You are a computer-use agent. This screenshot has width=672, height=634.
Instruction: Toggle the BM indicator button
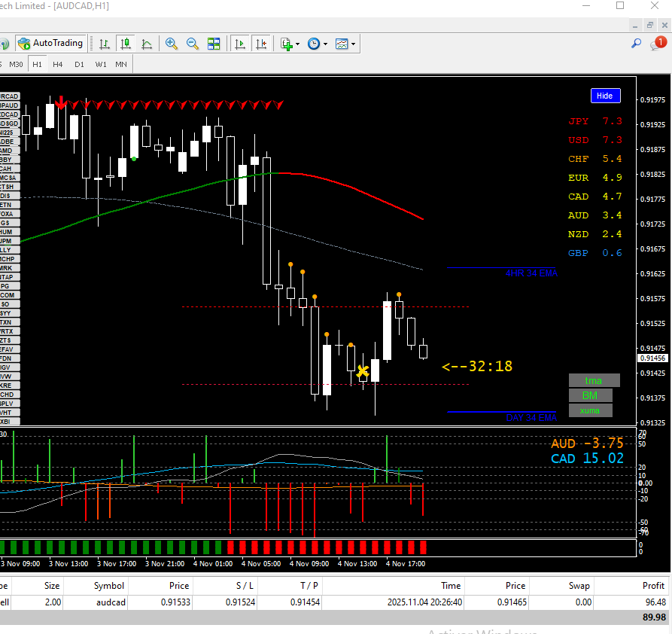pos(590,395)
